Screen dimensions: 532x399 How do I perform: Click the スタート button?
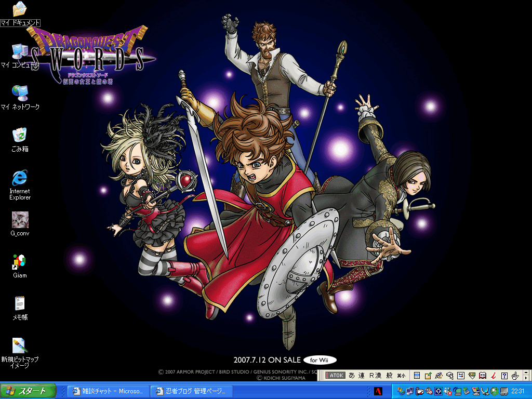point(28,391)
